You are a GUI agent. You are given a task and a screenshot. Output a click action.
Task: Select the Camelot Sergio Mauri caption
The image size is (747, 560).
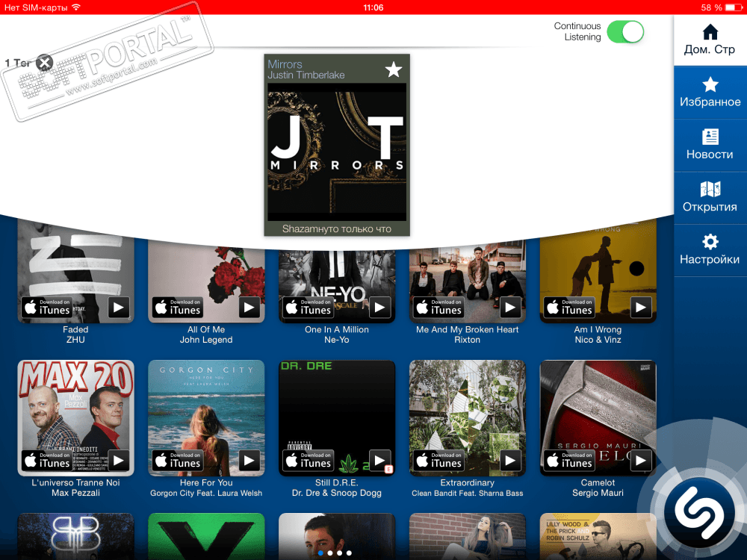point(598,488)
